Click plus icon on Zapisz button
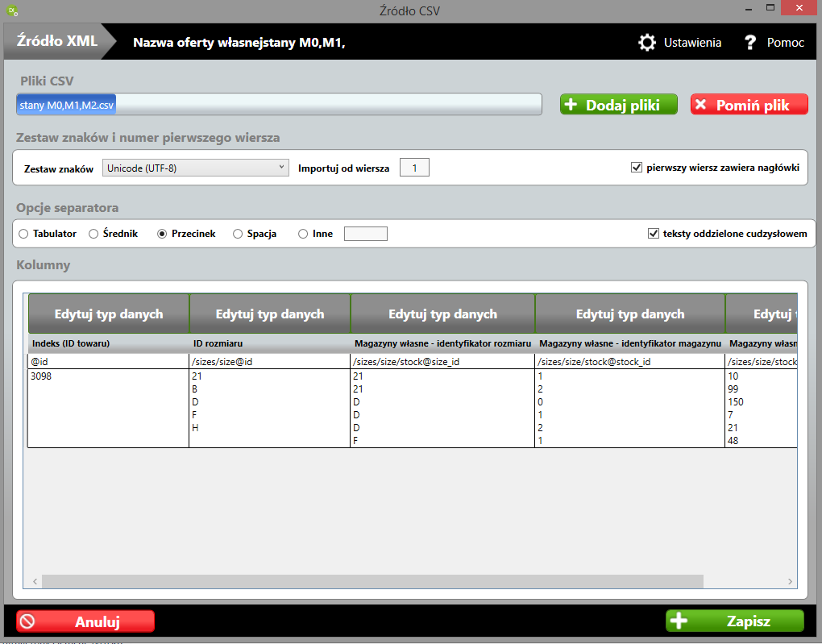Screen dimensions: 822x644 [679, 621]
